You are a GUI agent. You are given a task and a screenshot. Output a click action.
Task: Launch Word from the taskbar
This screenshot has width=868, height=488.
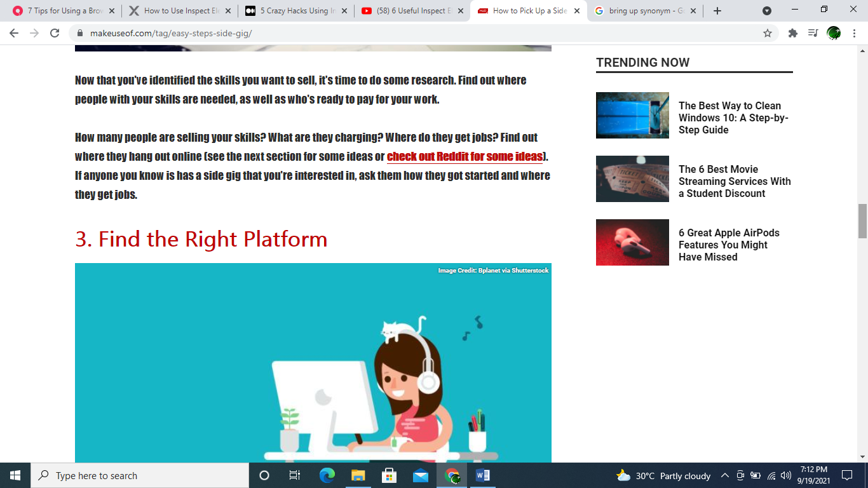tap(483, 475)
